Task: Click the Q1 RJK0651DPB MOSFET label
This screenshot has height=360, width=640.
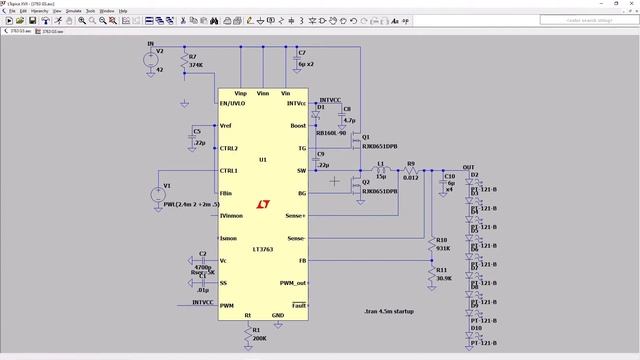Action: click(380, 146)
